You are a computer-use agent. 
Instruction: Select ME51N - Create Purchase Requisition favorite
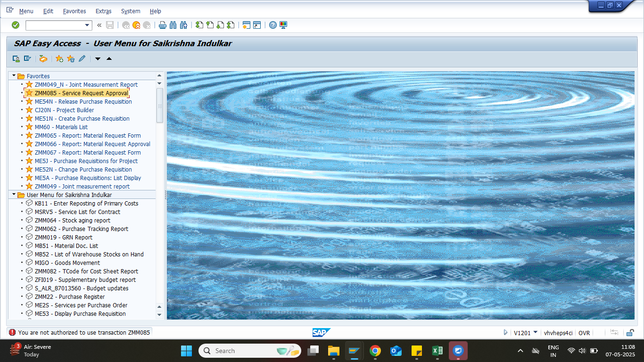coord(82,119)
